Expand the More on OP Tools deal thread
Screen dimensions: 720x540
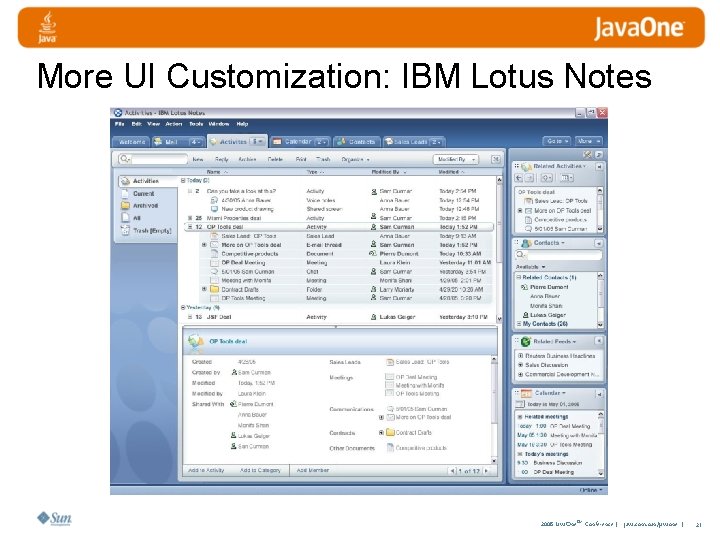204,245
